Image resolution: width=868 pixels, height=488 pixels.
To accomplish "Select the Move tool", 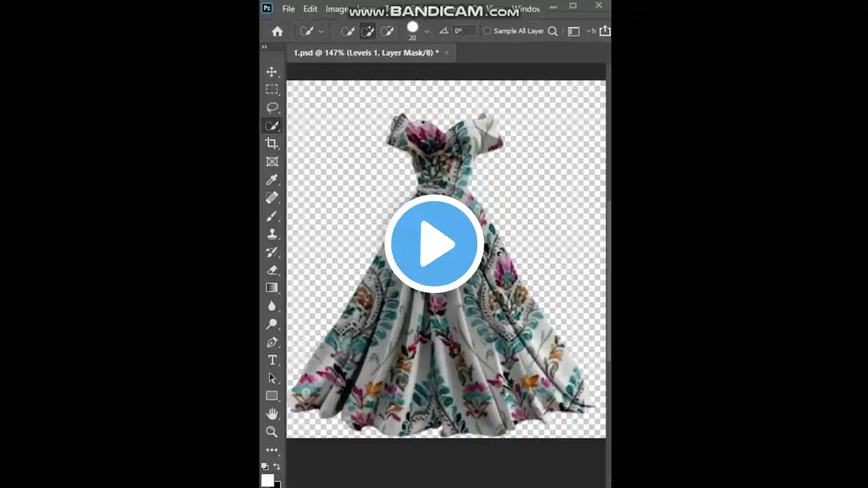I will (x=271, y=71).
